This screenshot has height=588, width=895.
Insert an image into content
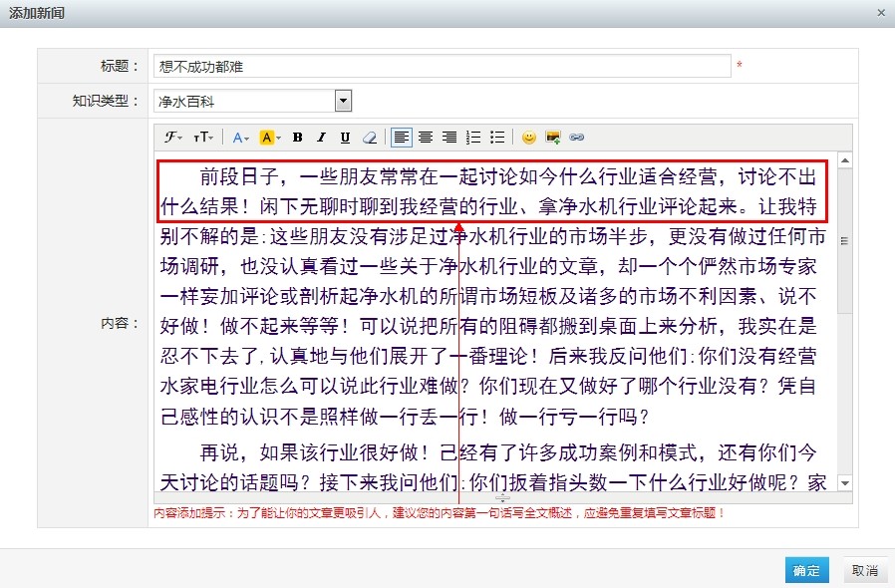pos(552,138)
